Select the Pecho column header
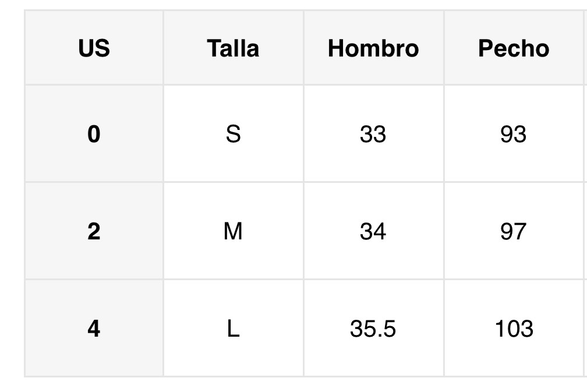The width and height of the screenshot is (587, 392). pos(513,48)
